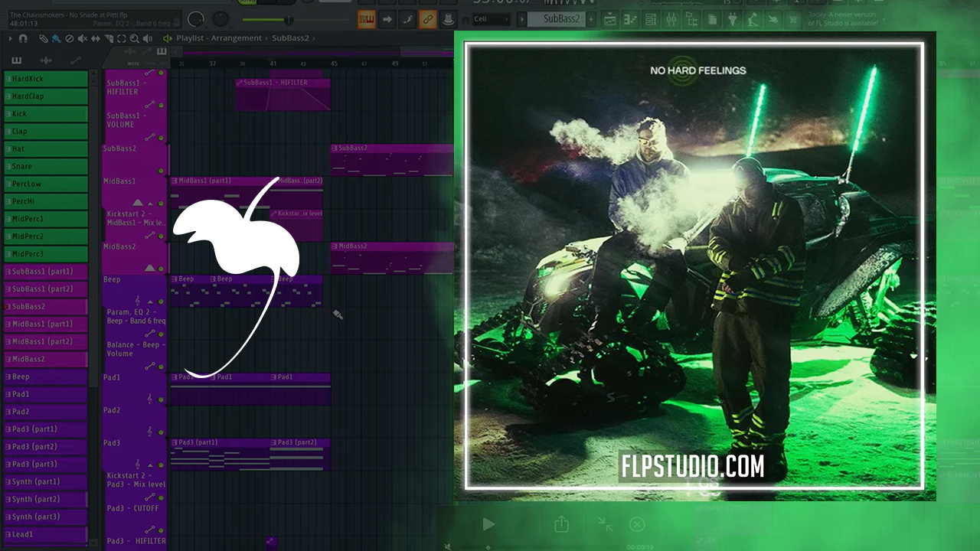
Task: Select the Paint brush tool
Action: [x=57, y=38]
